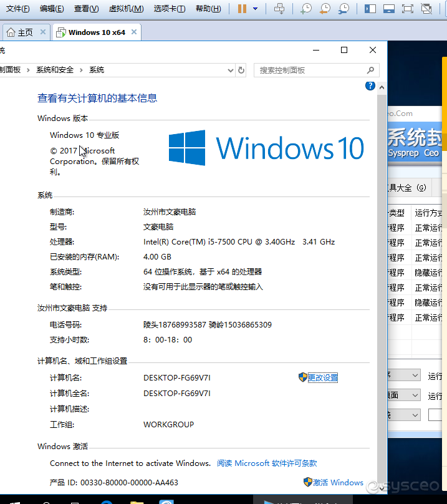
Task: Click Connect to the Internet to activate Windows text
Action: point(130,463)
